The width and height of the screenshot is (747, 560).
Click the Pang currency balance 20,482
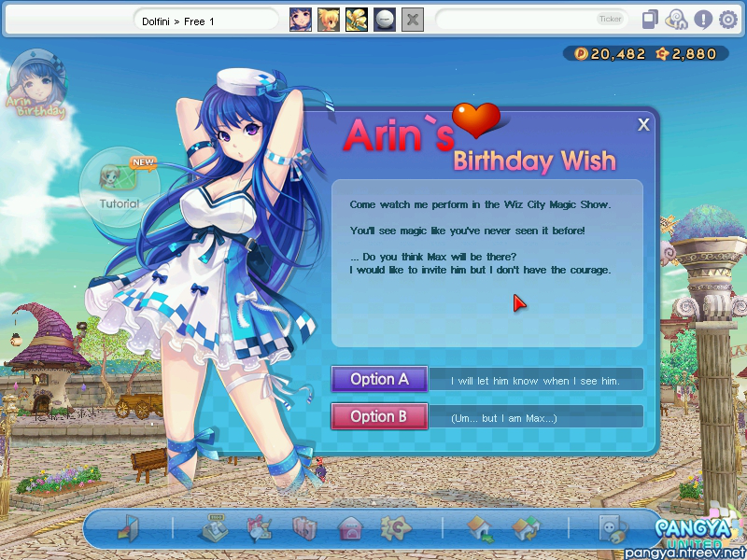pos(611,54)
